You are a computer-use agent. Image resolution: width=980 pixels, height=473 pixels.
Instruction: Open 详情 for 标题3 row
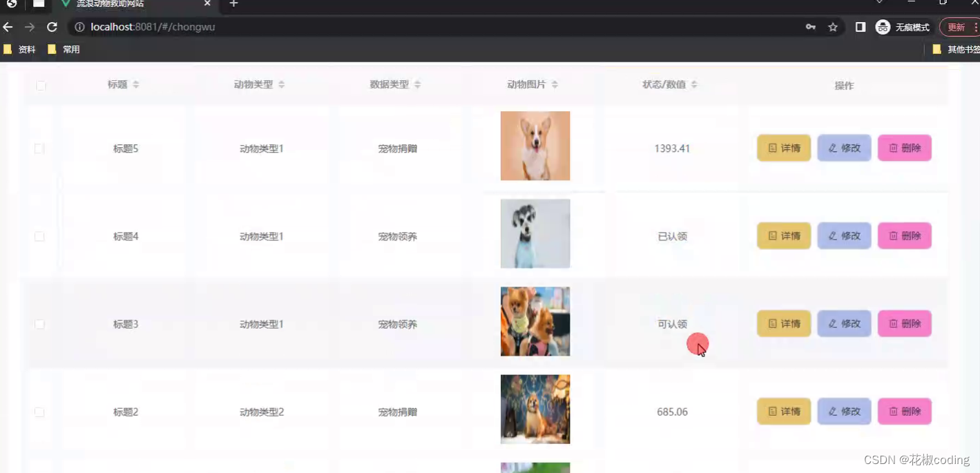click(784, 323)
